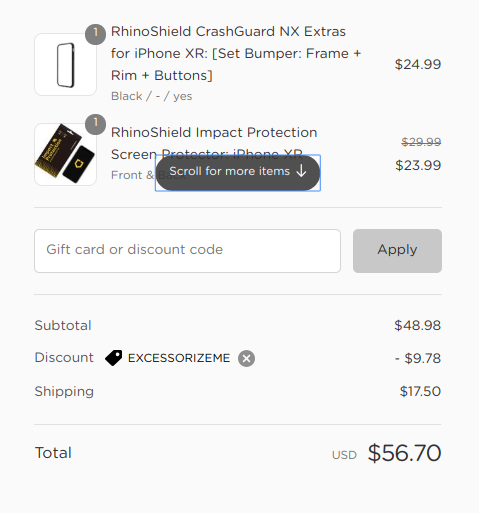Click the screen protector quantity badge
The image size is (479, 513).
coord(95,124)
